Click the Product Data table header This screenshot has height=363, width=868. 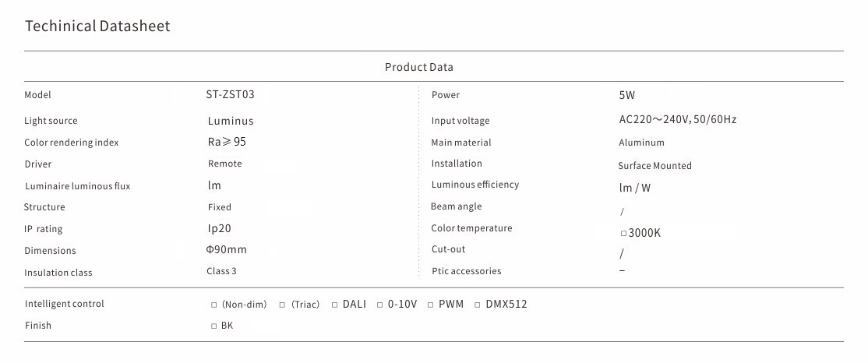418,67
